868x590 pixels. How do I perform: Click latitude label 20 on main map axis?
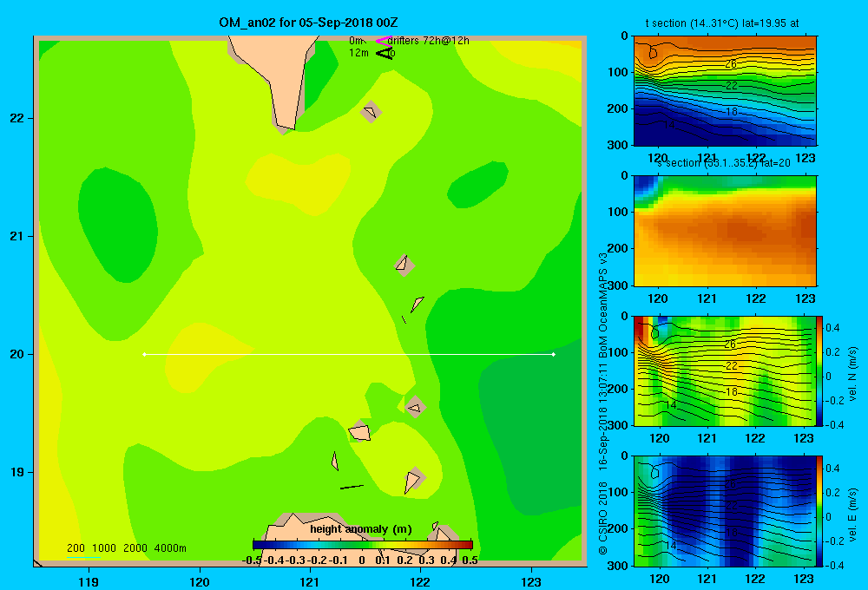click(17, 354)
